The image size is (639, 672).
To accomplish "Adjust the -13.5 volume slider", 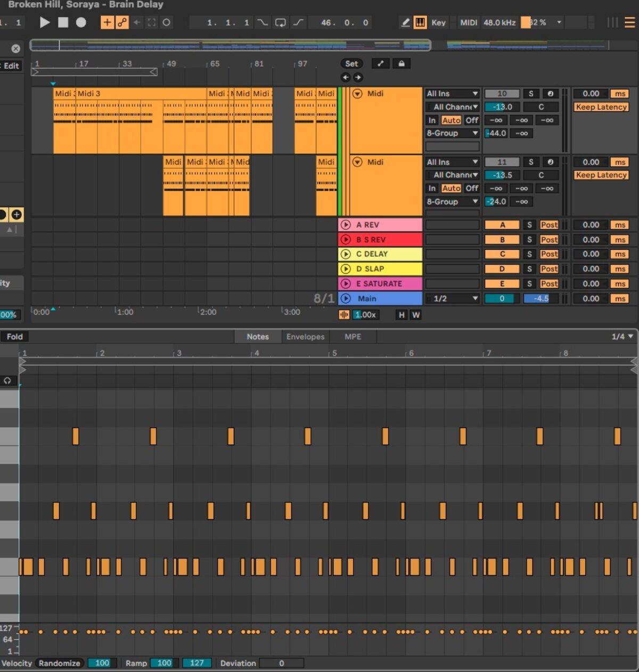I will tap(502, 175).
